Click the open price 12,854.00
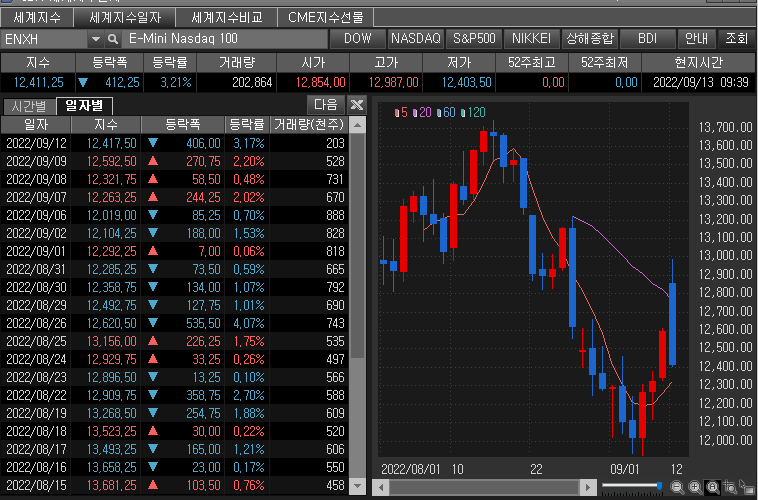Screen dimensions: 758x500 [x=321, y=83]
